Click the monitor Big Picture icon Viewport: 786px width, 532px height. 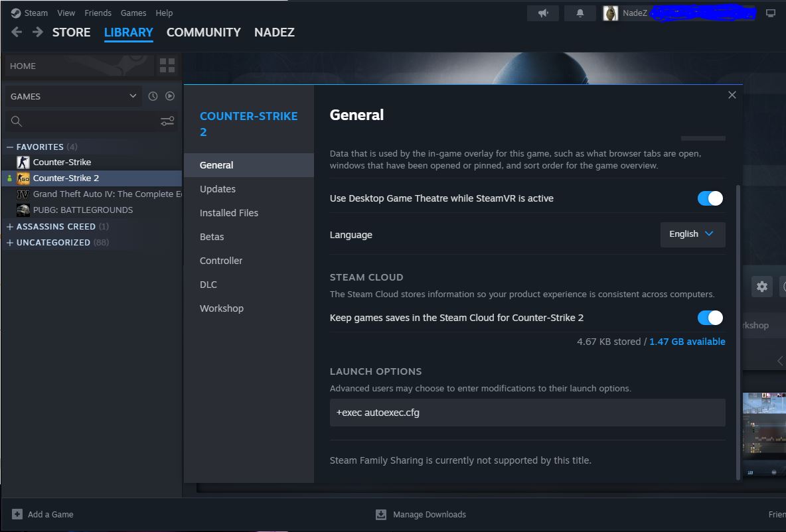(x=771, y=13)
